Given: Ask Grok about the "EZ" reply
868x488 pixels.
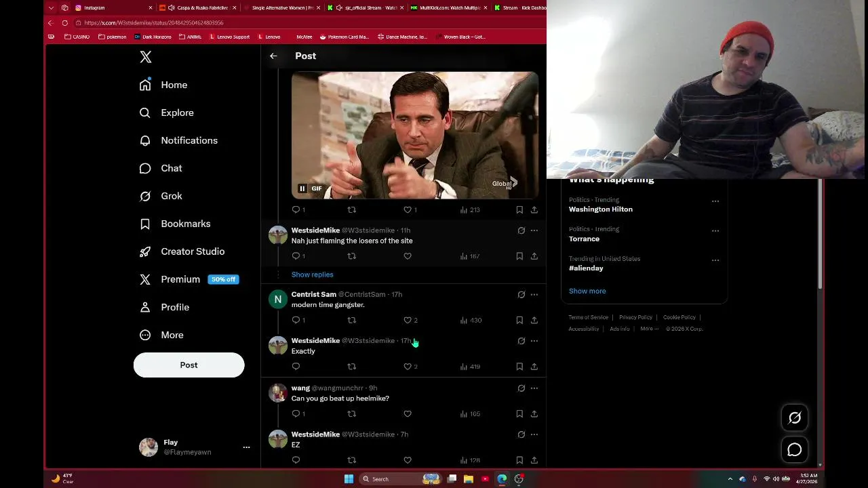Looking at the screenshot, I should [x=521, y=434].
